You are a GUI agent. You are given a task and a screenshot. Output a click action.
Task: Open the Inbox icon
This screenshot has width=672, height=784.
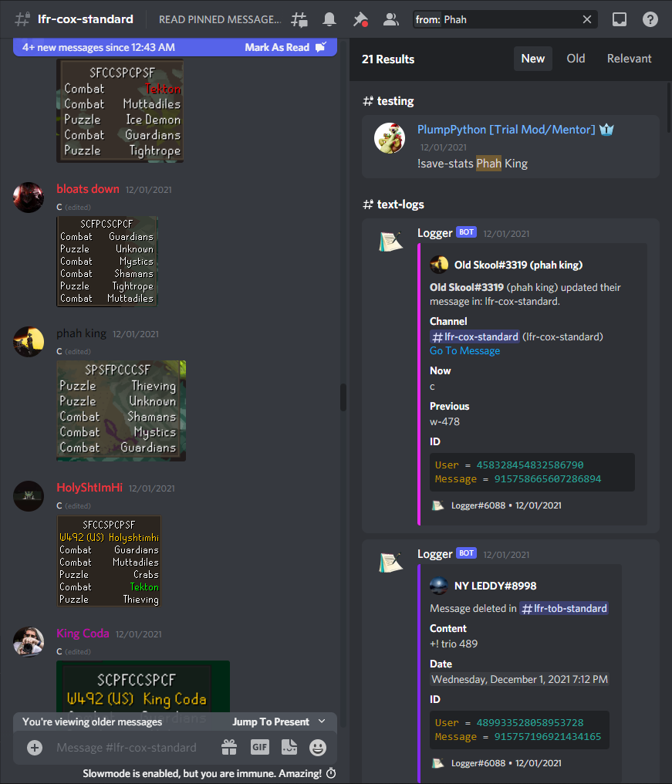point(620,19)
